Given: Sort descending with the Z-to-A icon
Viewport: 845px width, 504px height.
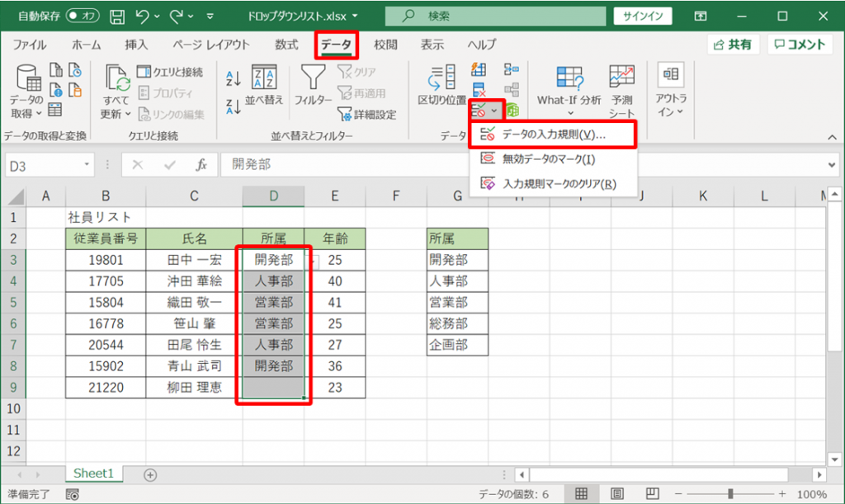Looking at the screenshot, I should pos(234,106).
